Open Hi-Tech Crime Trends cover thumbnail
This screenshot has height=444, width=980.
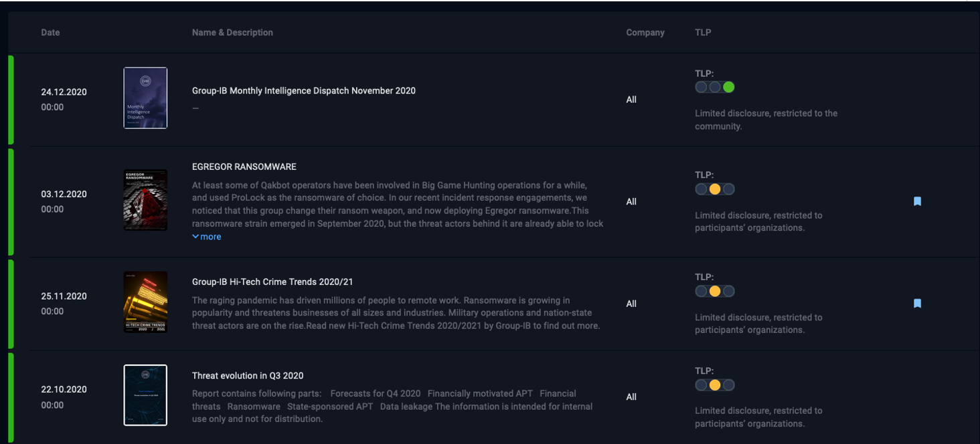pos(145,302)
